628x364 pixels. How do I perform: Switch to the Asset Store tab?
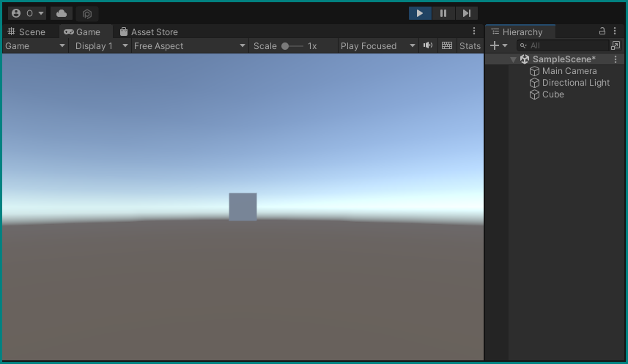click(x=149, y=31)
